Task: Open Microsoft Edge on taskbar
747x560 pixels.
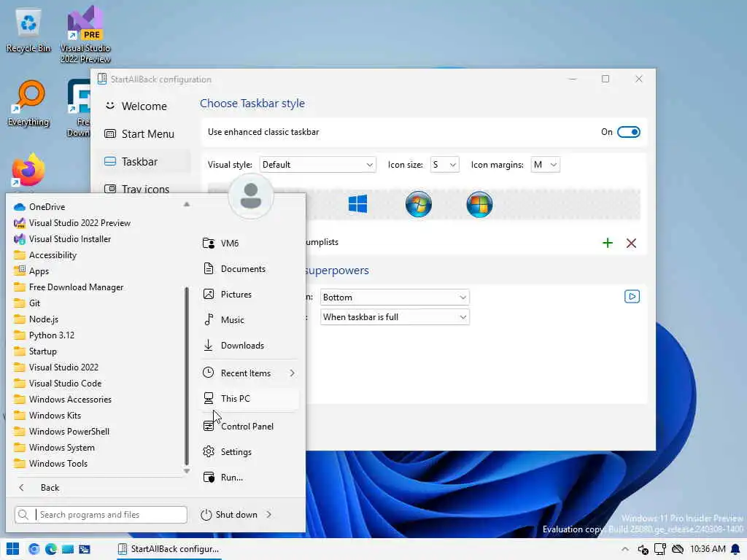Action: (51, 549)
